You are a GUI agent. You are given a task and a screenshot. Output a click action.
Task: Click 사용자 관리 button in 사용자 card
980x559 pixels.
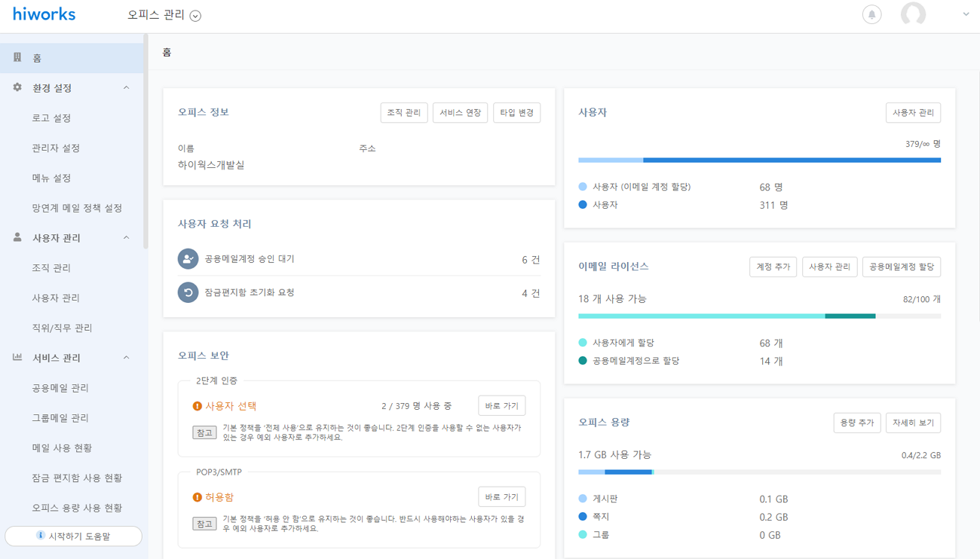913,113
